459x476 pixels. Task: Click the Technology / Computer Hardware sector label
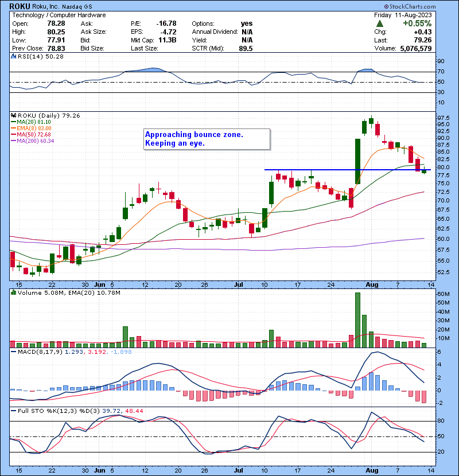coord(59,15)
